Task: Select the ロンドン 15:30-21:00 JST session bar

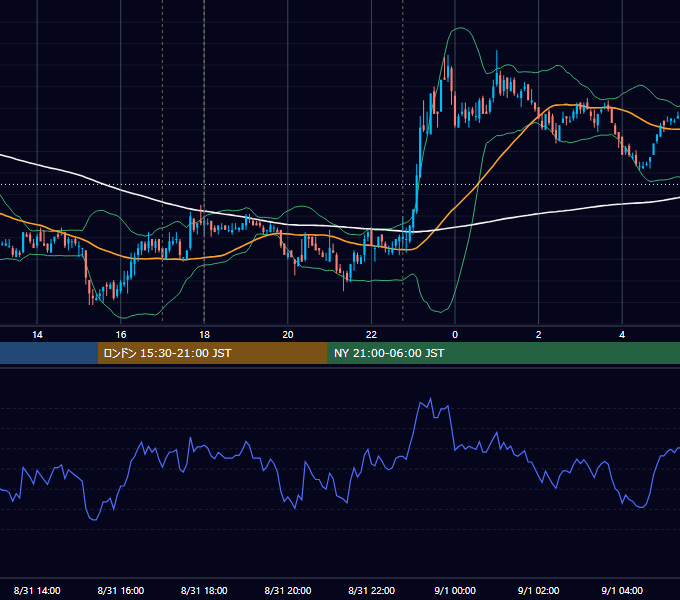Action: pyautogui.click(x=212, y=353)
